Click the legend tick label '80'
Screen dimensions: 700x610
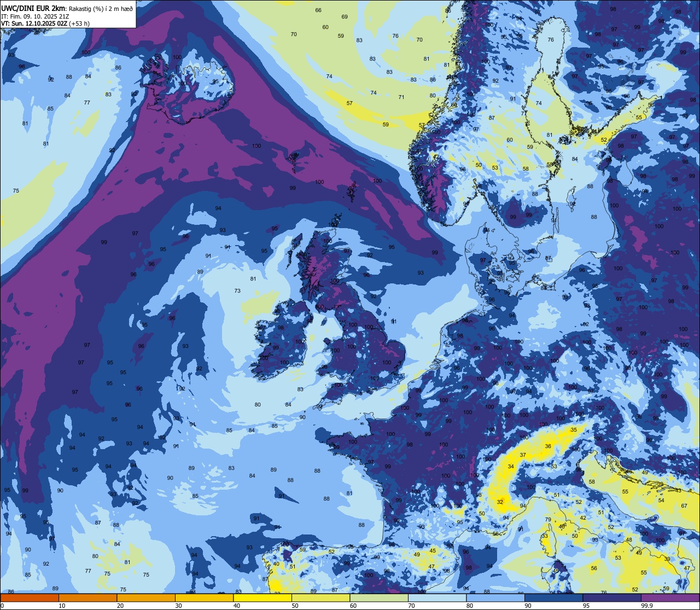[470, 606]
